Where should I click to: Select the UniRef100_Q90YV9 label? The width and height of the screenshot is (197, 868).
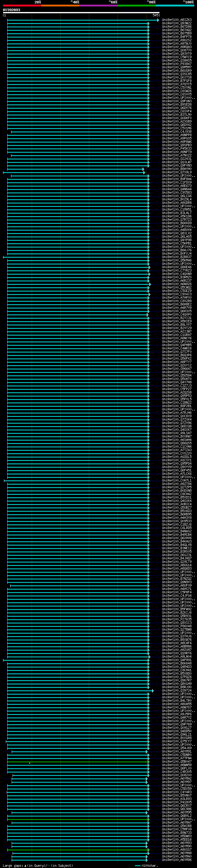click(176, 467)
